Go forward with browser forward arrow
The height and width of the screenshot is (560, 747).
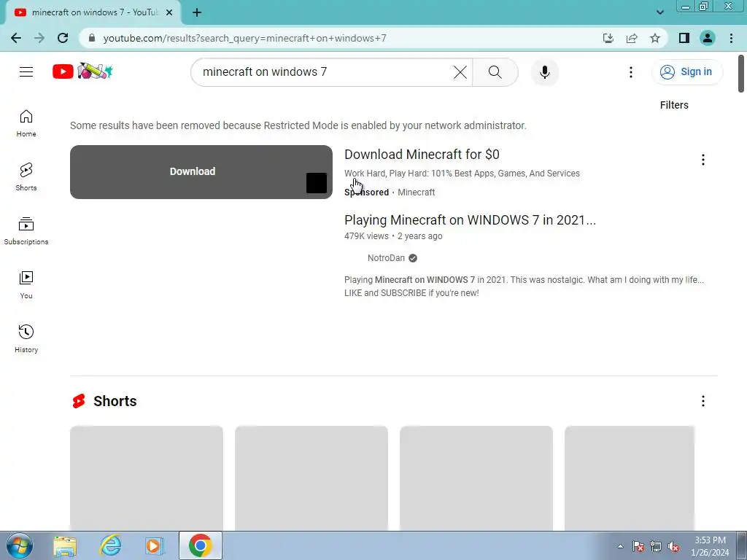(39, 38)
